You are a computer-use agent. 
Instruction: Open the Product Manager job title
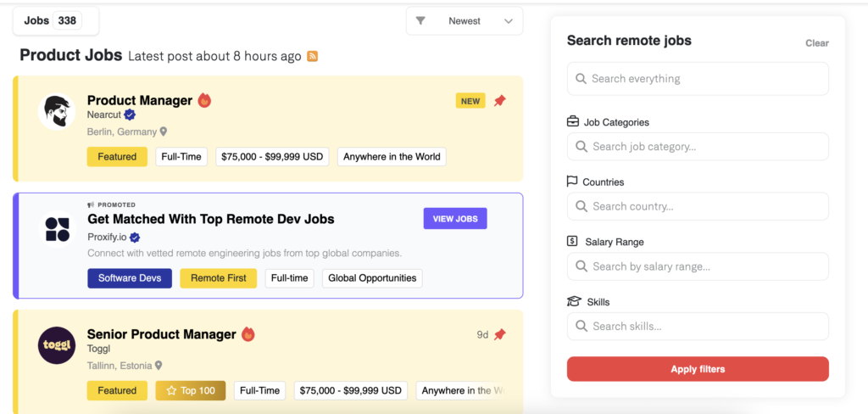[x=140, y=100]
